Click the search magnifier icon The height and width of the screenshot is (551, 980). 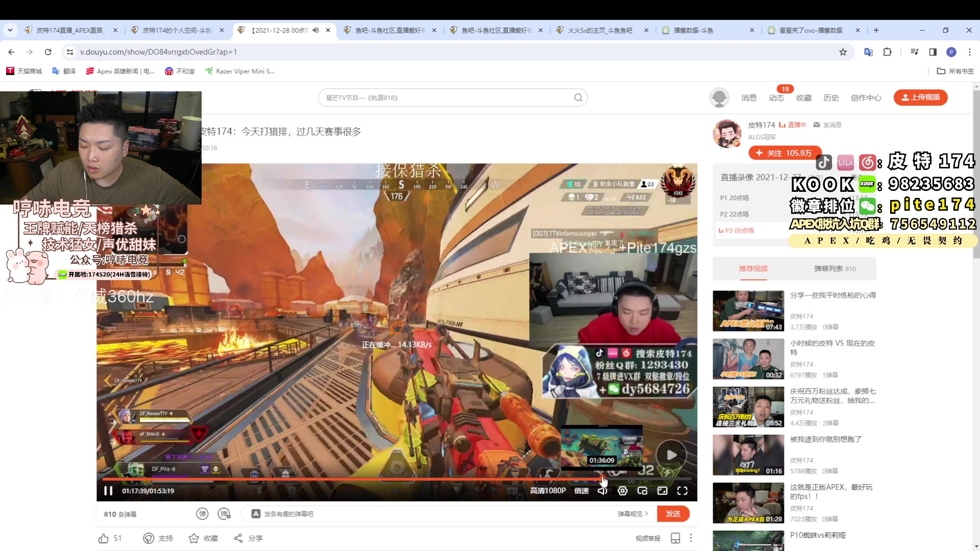(578, 97)
